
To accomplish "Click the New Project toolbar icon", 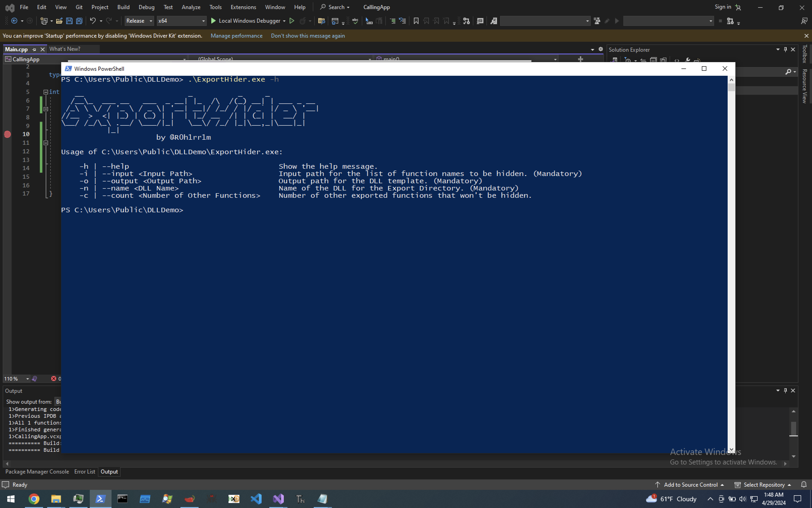I will (x=44, y=21).
